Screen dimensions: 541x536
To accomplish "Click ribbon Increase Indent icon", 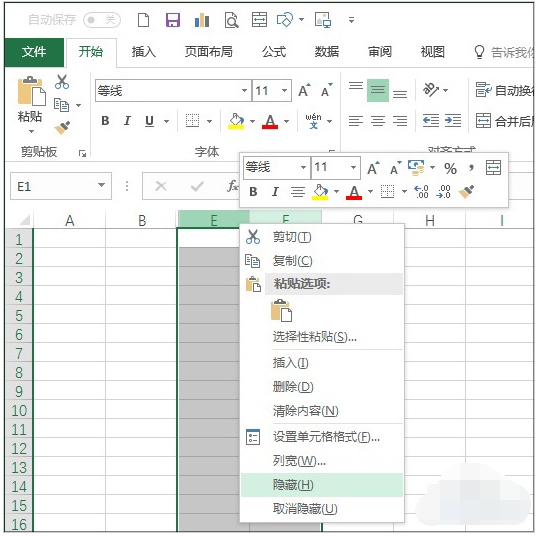I will 453,121.
